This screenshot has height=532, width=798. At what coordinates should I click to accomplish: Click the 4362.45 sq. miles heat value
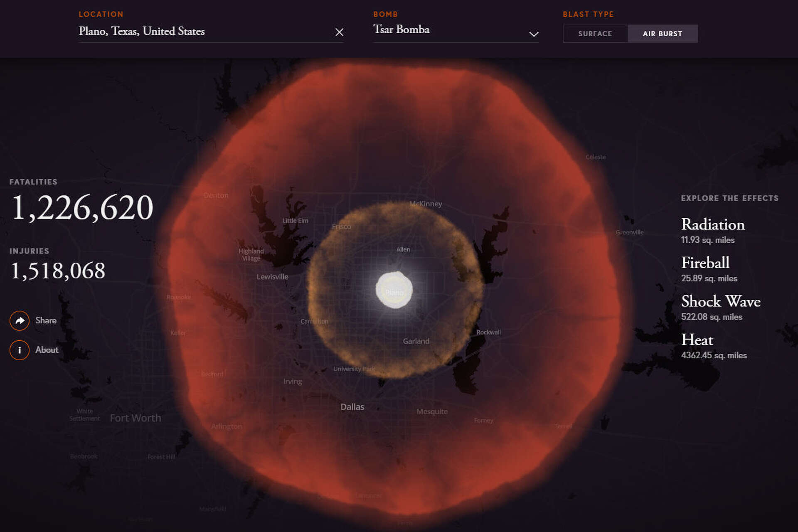714,355
